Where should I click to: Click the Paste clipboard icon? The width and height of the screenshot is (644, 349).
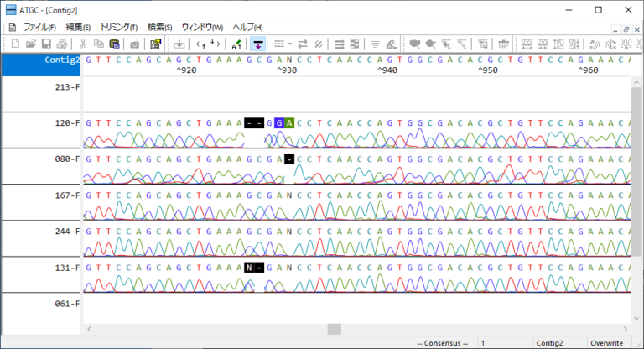(x=115, y=44)
